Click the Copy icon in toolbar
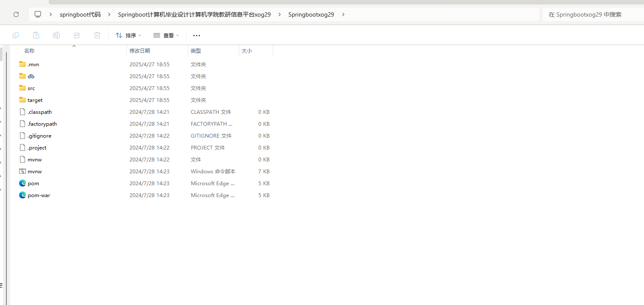644x305 pixels. [16, 35]
